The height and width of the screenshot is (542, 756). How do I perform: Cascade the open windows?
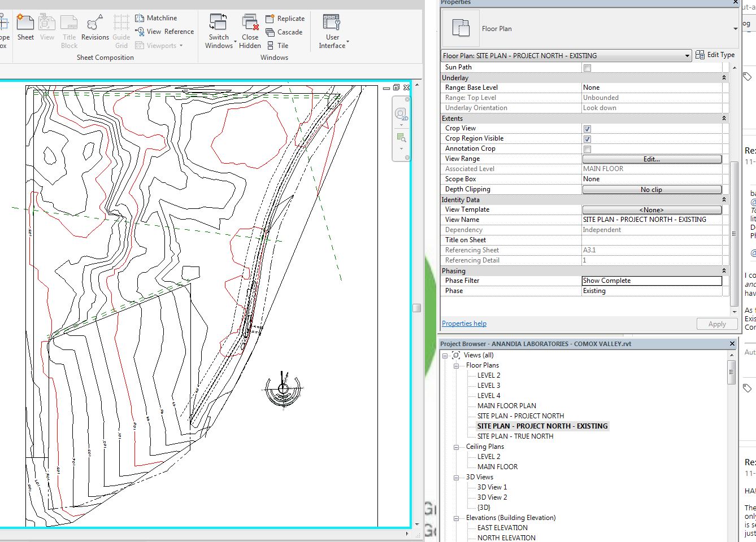284,32
